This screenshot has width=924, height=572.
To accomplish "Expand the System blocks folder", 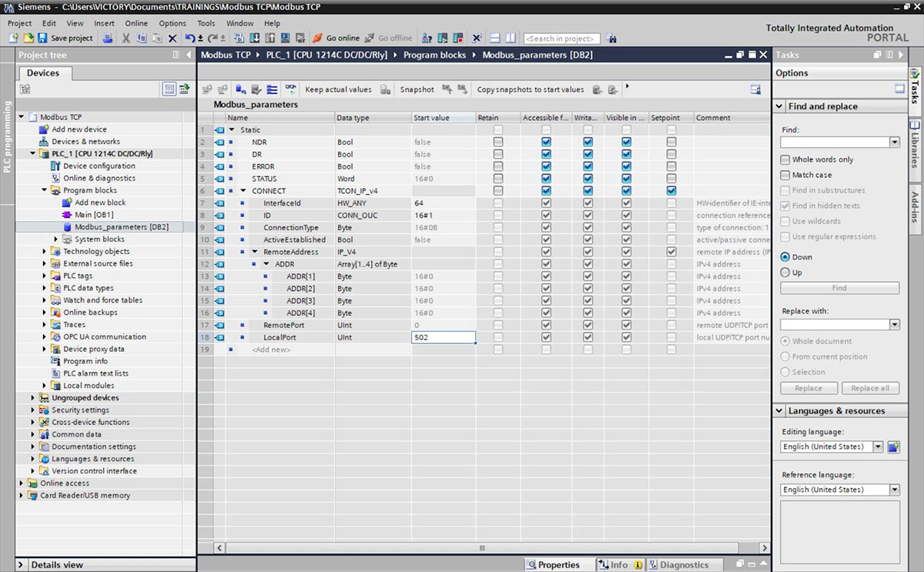I will pyautogui.click(x=56, y=239).
